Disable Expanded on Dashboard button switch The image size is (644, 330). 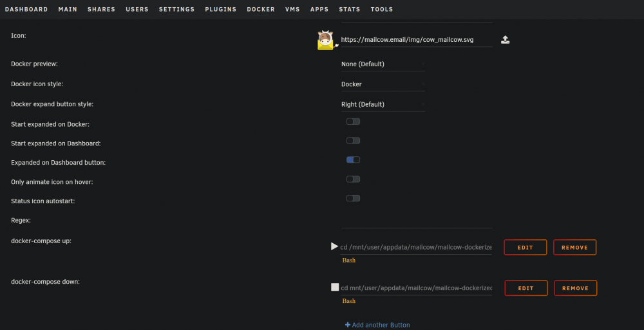(x=353, y=160)
